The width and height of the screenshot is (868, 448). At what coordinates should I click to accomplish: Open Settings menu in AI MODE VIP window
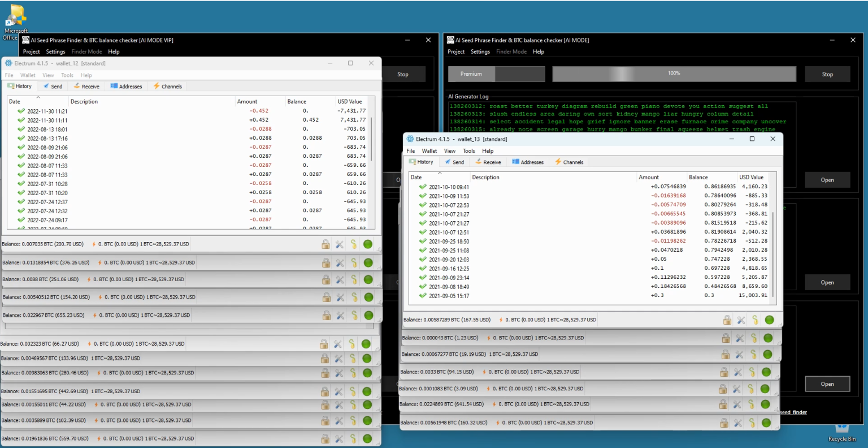point(55,51)
